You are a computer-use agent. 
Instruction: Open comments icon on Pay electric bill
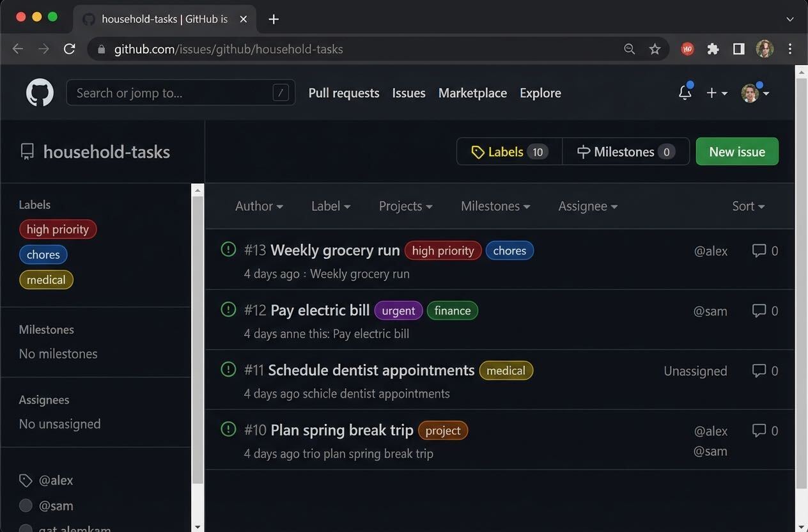click(x=759, y=311)
